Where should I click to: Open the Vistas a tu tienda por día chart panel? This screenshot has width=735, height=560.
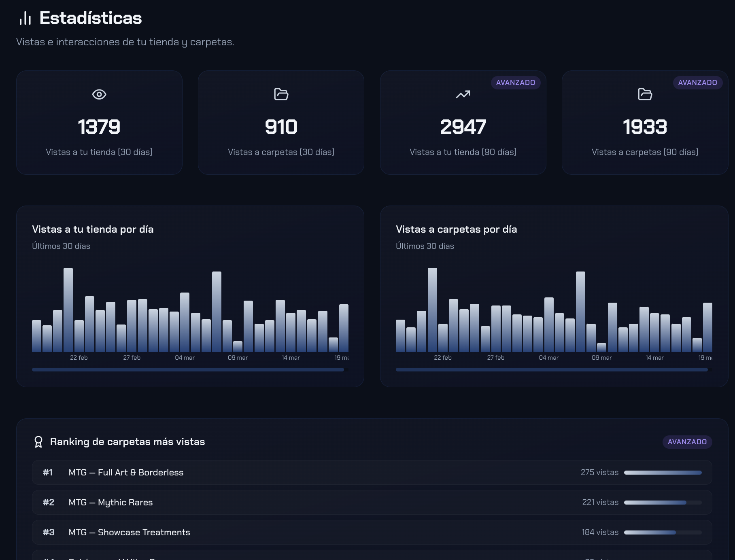coord(190,295)
